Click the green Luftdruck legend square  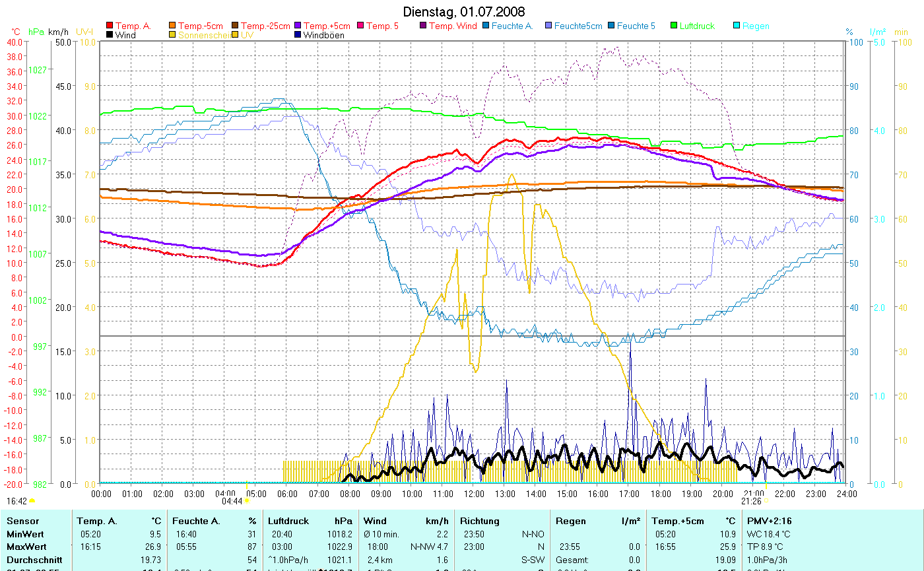click(x=674, y=26)
